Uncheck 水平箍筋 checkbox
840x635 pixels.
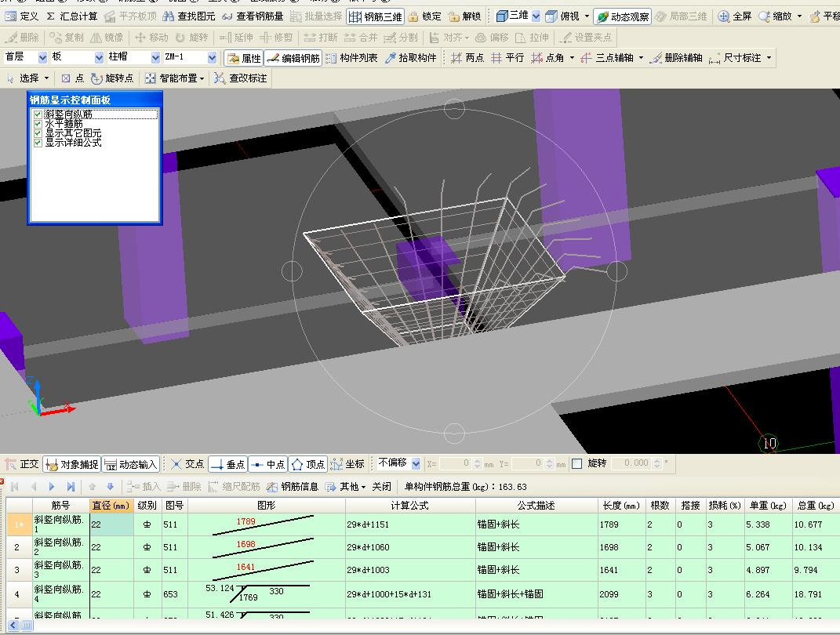tap(38, 124)
